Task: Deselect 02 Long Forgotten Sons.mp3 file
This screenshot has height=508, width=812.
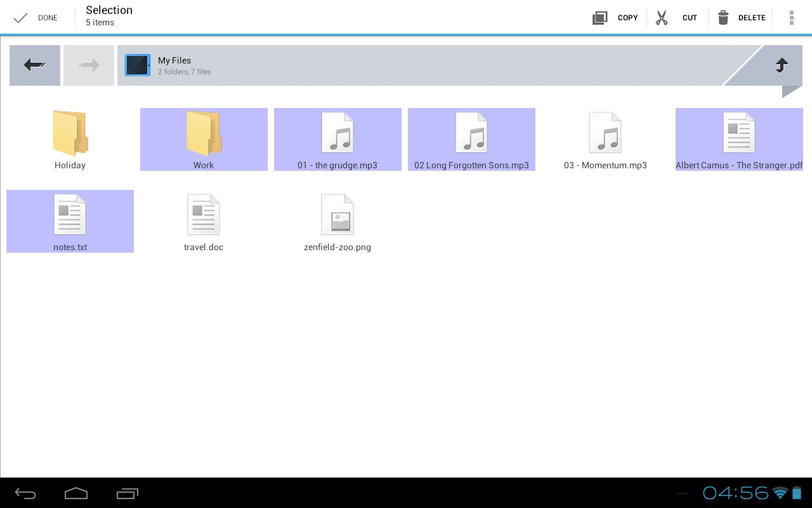Action: tap(471, 140)
